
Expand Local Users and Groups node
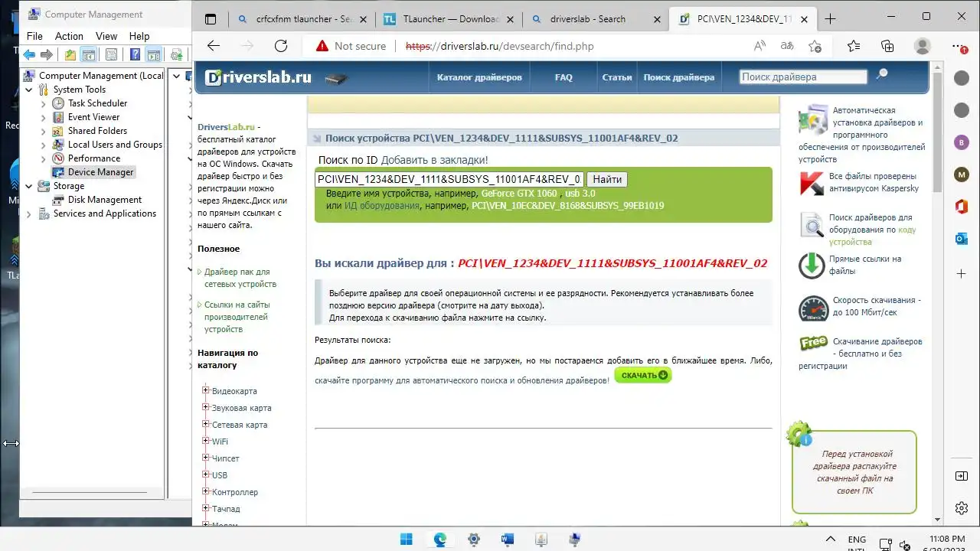coord(44,145)
